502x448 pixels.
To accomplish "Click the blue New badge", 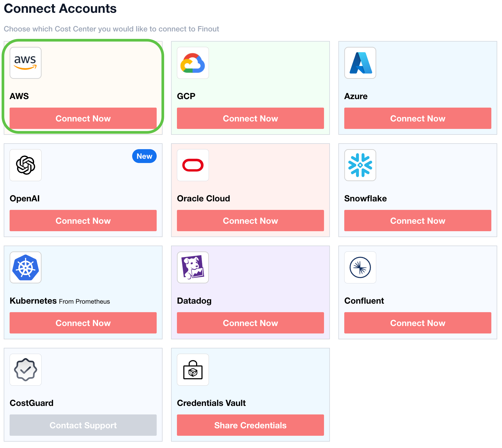I will (x=144, y=156).
